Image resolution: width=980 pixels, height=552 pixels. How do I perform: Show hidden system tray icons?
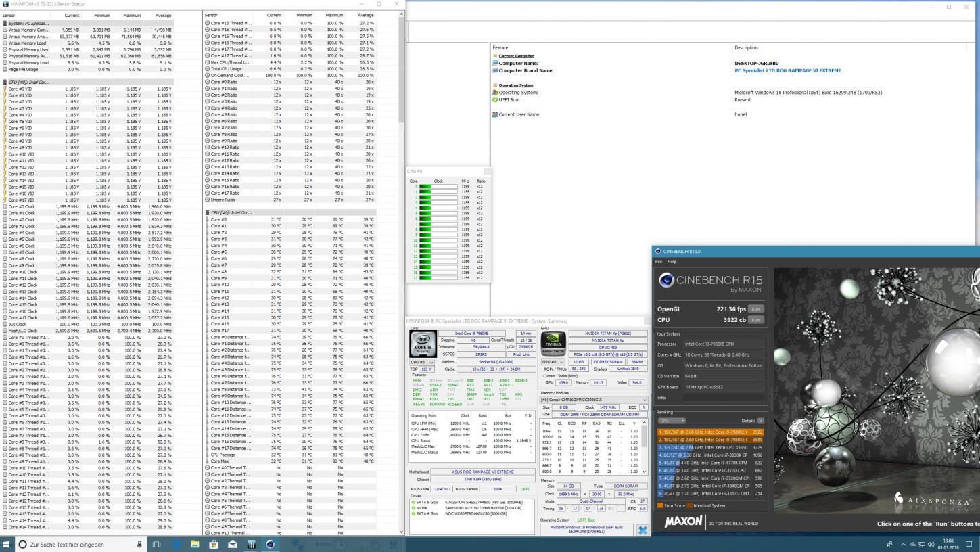pos(903,544)
